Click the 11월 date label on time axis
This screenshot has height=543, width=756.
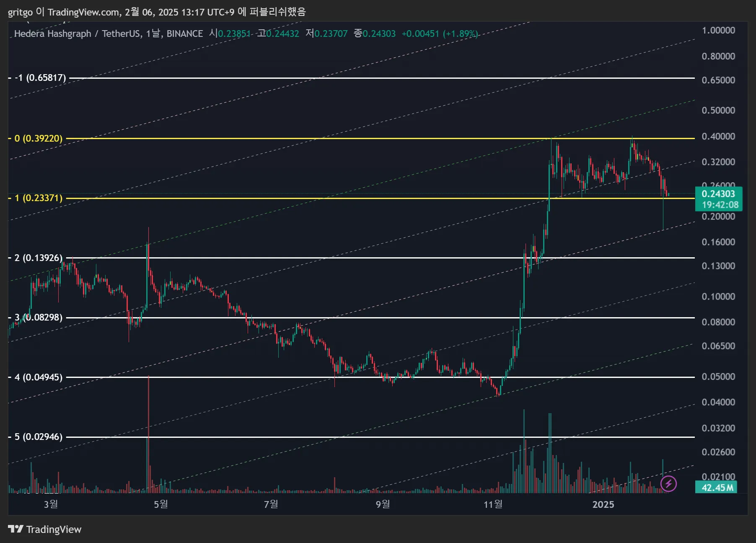[493, 504]
